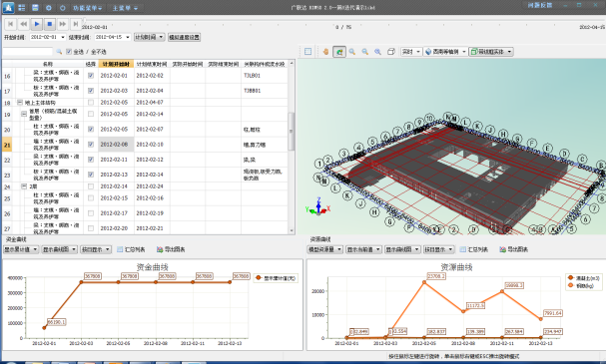Click the play button in simulation controls
The width and height of the screenshot is (606, 364).
(37, 24)
